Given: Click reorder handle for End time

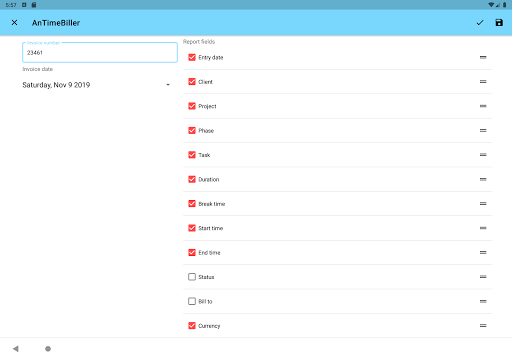Looking at the screenshot, I should point(483,252).
